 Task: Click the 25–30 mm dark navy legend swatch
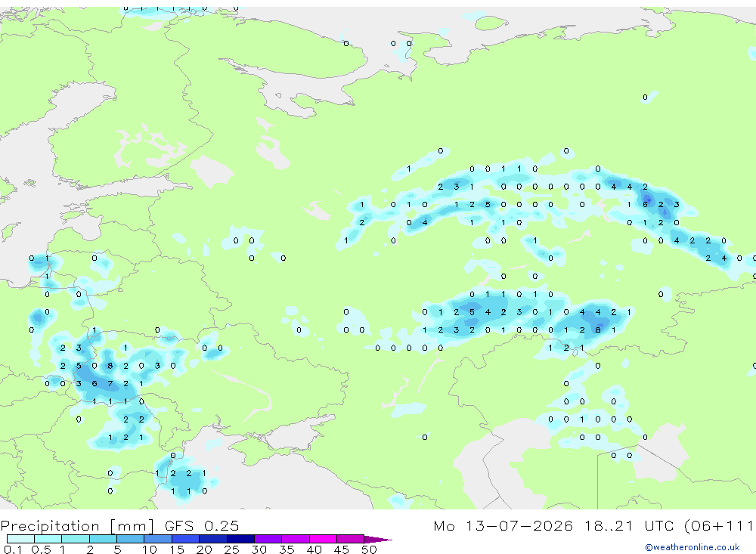[240, 539]
